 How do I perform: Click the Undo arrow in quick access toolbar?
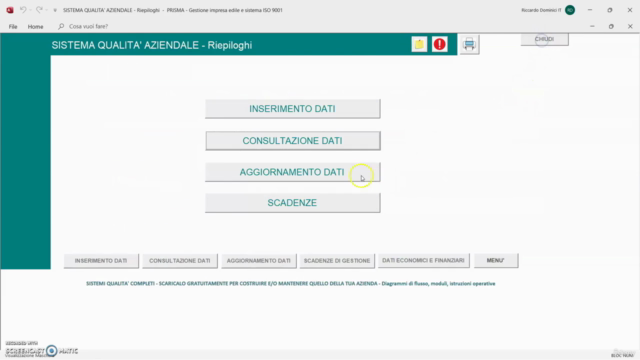[23, 10]
